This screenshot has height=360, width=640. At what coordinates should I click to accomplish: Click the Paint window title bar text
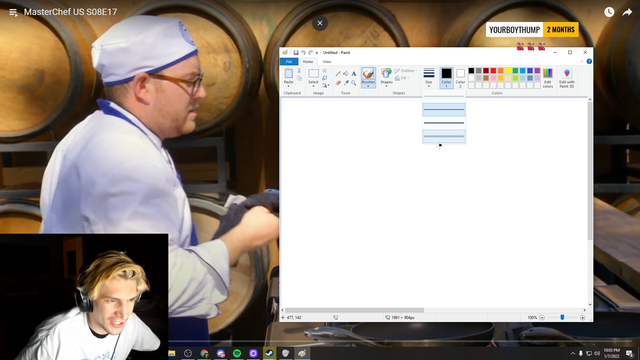tap(336, 53)
